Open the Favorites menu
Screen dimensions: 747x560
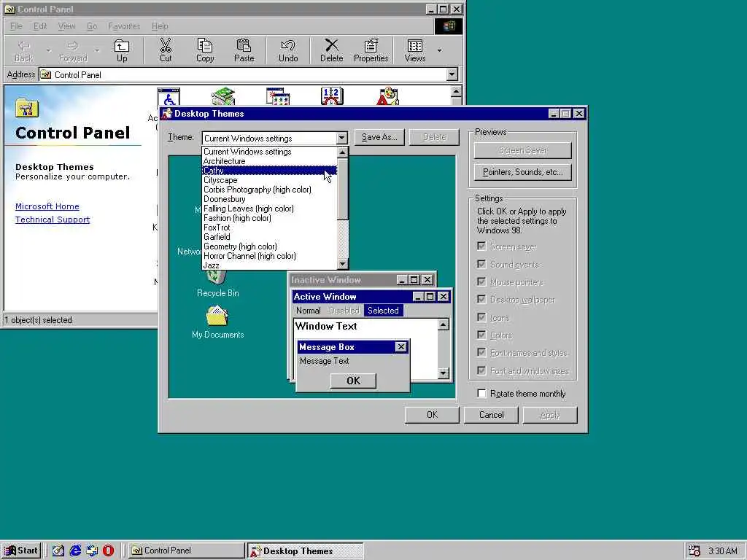pyautogui.click(x=124, y=26)
